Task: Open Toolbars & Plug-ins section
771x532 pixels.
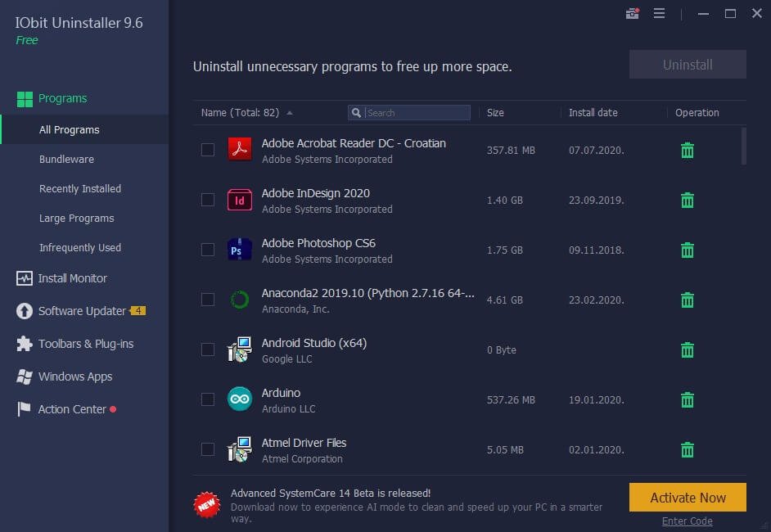Action: [84, 344]
